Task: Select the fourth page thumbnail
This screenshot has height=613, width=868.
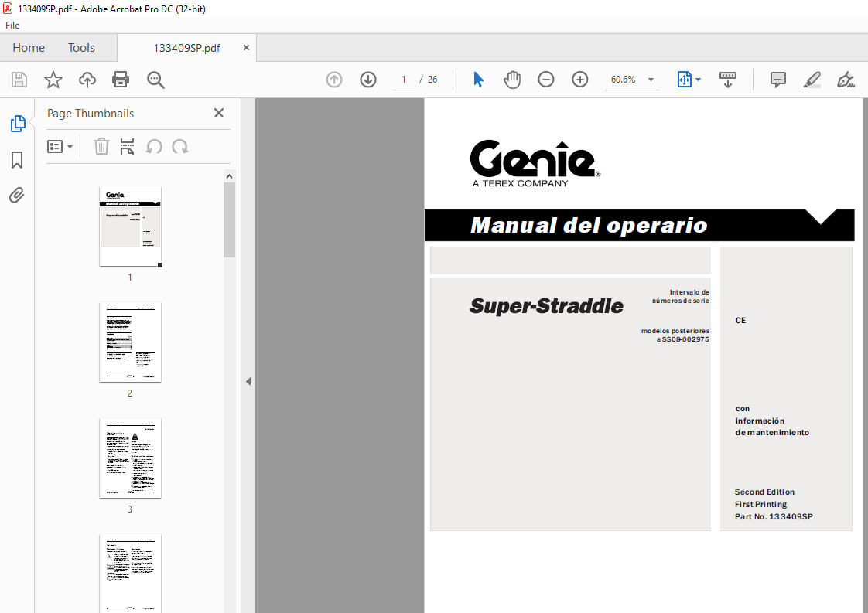Action: point(130,573)
